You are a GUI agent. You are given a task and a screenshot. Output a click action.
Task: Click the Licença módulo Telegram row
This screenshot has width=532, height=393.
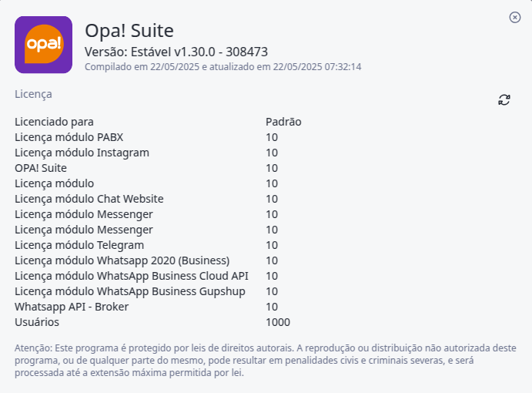(146, 245)
